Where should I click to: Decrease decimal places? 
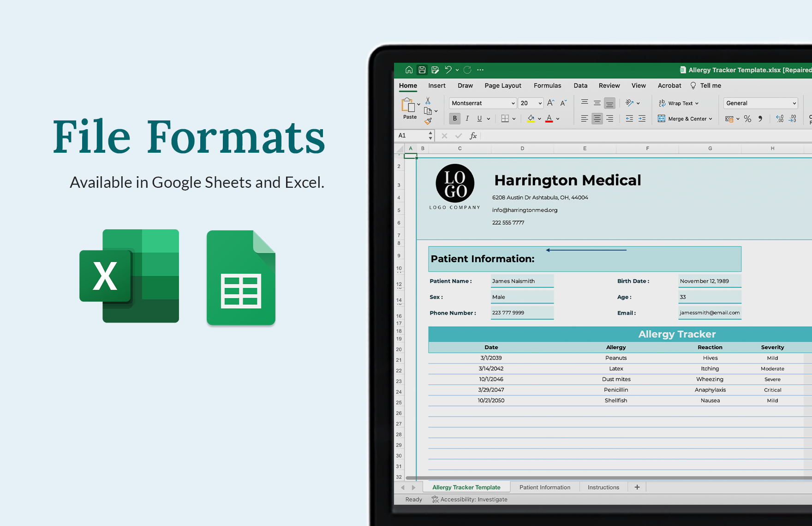792,119
